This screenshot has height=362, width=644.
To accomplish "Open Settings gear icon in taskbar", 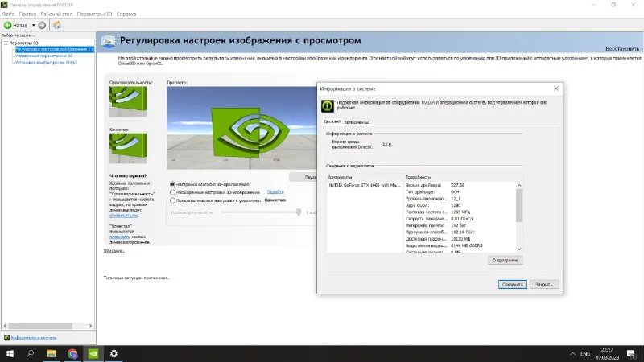I will click(114, 352).
